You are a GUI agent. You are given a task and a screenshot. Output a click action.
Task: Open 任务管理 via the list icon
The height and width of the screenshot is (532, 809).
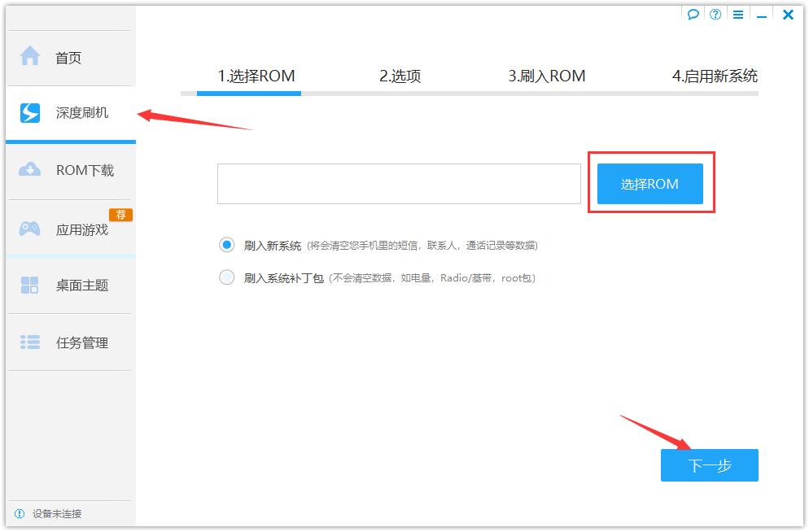coord(28,342)
